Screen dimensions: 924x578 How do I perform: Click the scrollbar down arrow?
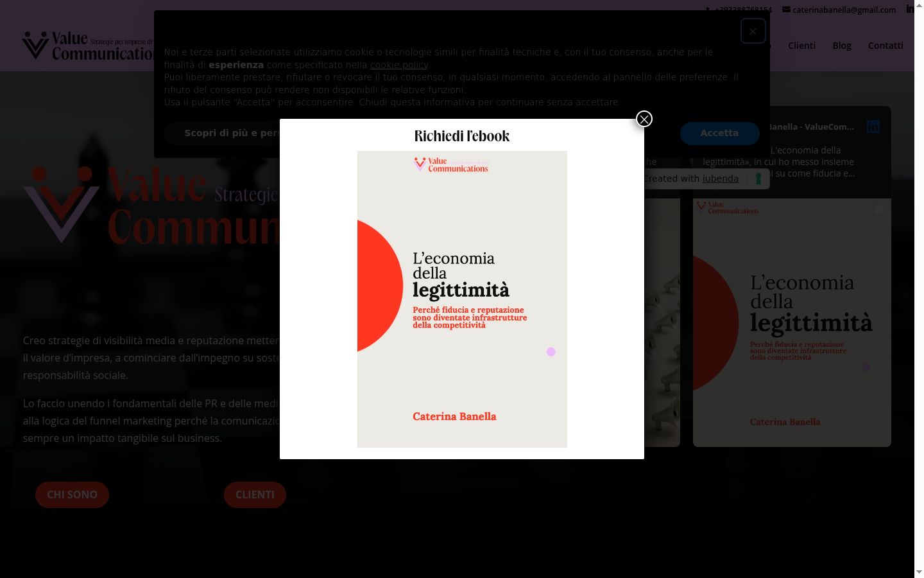pos(919,572)
